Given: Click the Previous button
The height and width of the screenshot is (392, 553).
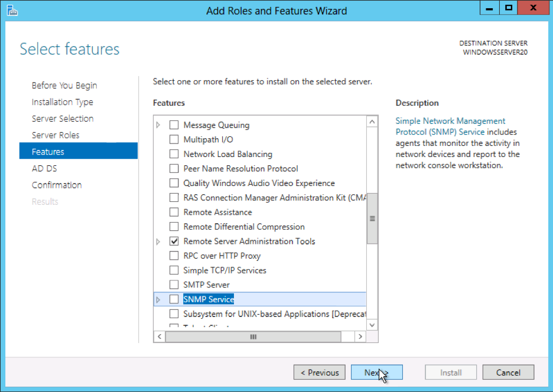Looking at the screenshot, I should (x=319, y=372).
